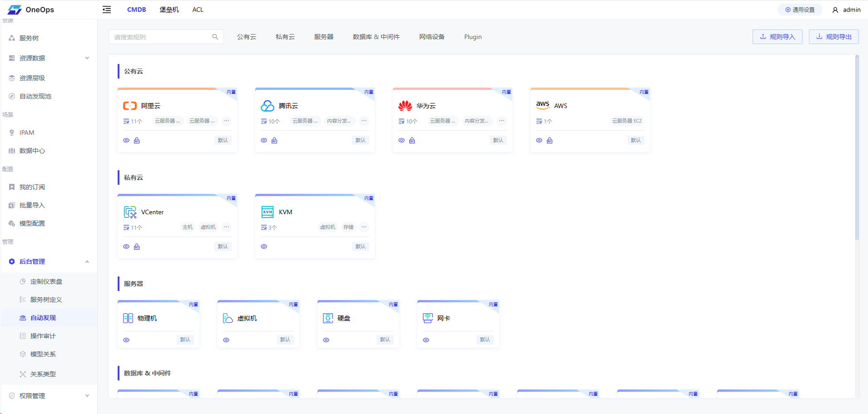The height and width of the screenshot is (414, 868).
Task: Click the 规则导入 button
Action: pyautogui.click(x=777, y=37)
